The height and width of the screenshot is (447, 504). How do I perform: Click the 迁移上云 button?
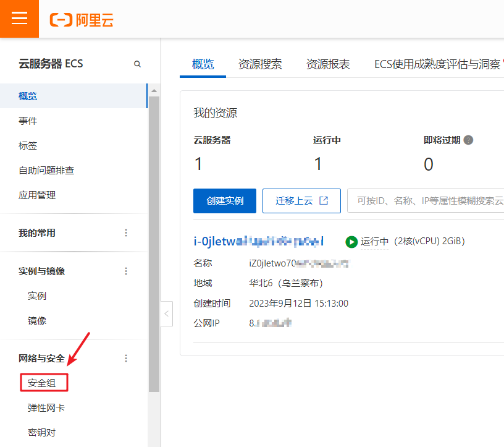click(301, 201)
